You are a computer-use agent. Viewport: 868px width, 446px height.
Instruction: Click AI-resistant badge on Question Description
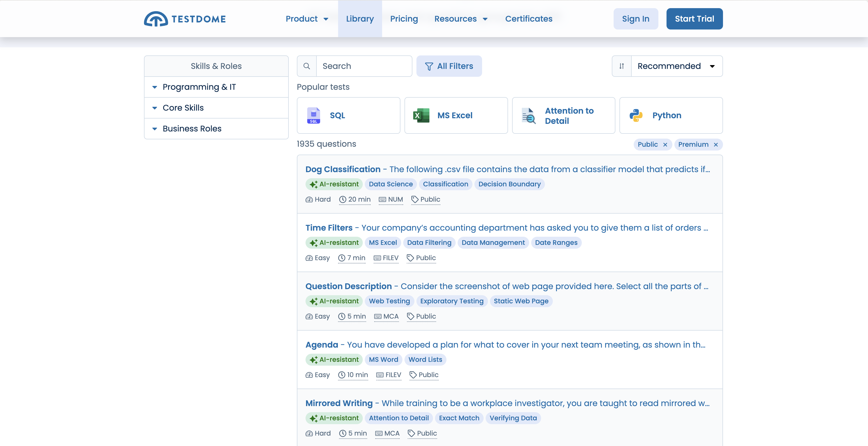pos(334,301)
